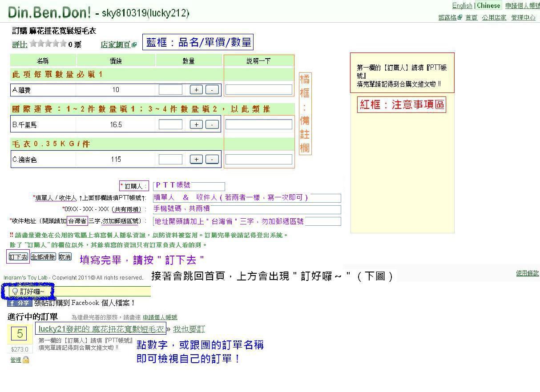Increase quantity for C.淺杏色 item
Viewport: 540px width, 392px height.
click(x=196, y=159)
